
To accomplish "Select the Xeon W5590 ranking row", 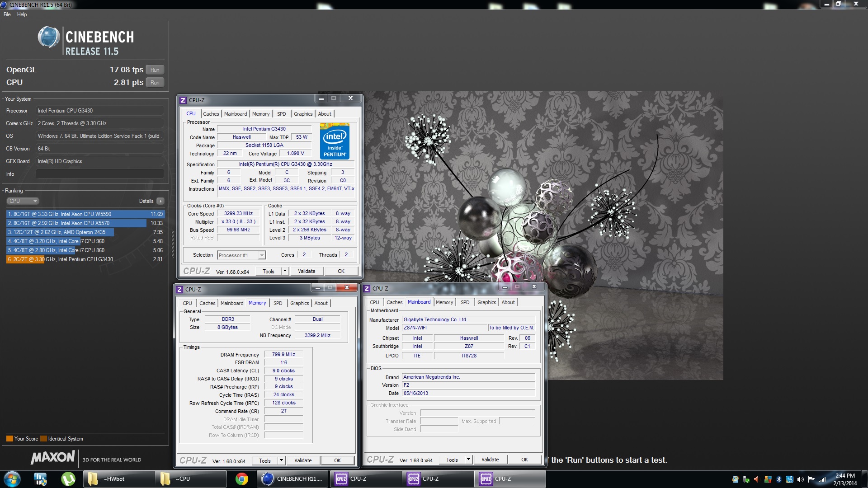I will point(85,214).
